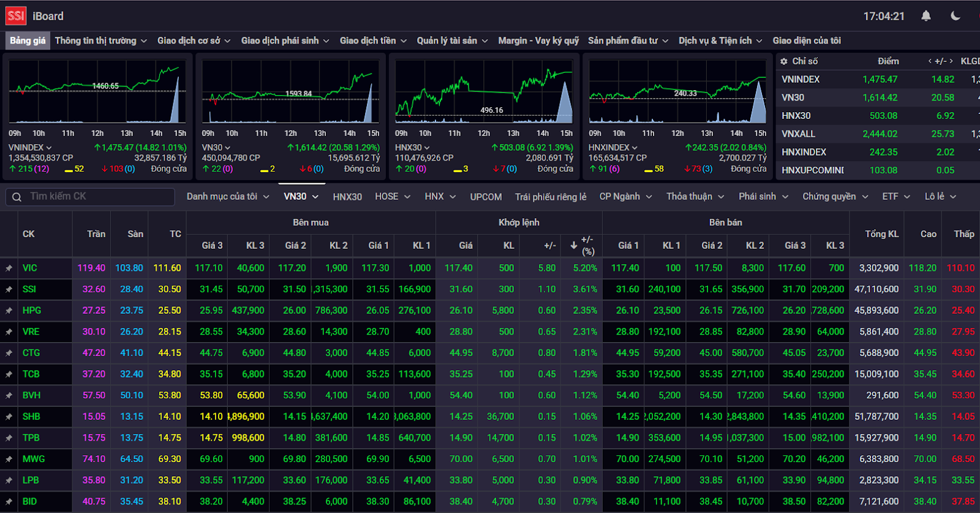980x513 pixels.
Task: Expand Giao dịch phái sinh menu
Action: tap(285, 40)
